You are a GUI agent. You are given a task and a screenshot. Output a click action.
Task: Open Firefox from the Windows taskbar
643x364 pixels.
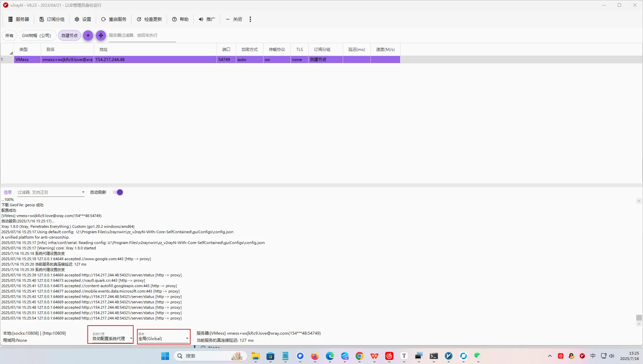(315, 356)
